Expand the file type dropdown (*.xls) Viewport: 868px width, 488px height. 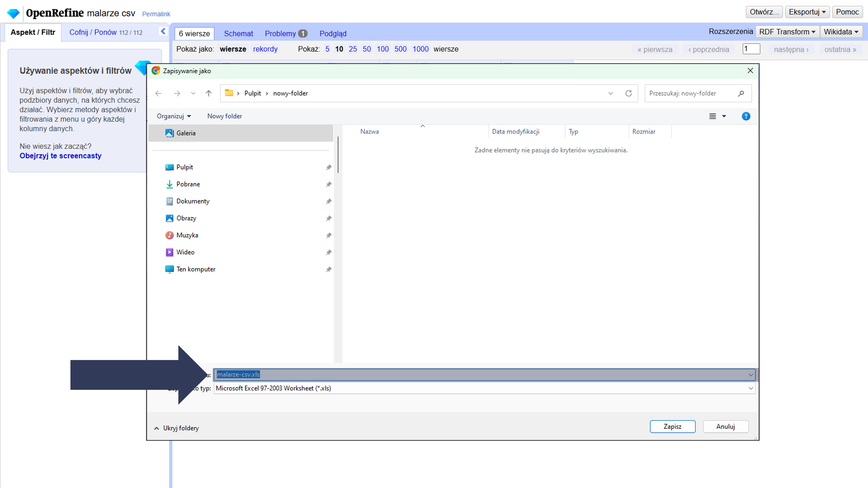(750, 388)
